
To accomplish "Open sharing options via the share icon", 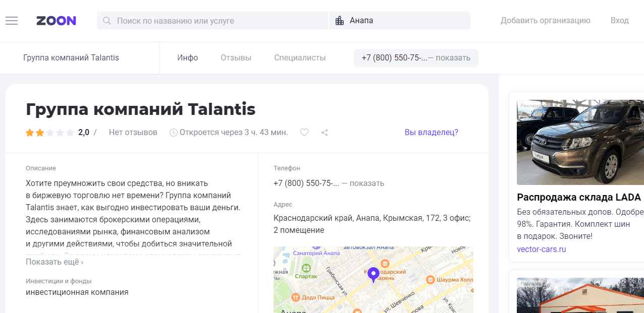I will (x=325, y=132).
